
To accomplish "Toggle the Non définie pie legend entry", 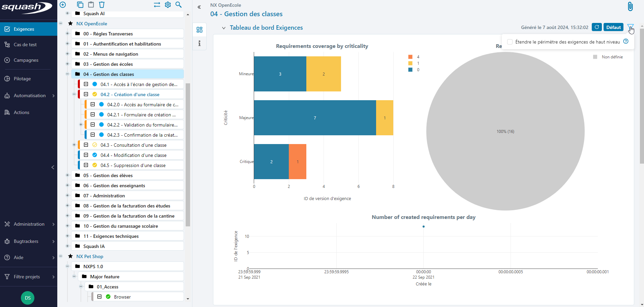I will [608, 57].
